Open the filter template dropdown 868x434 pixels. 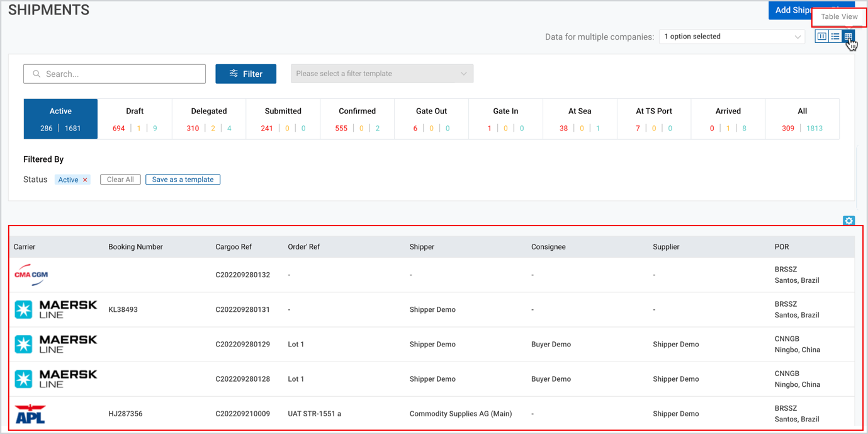coord(382,74)
